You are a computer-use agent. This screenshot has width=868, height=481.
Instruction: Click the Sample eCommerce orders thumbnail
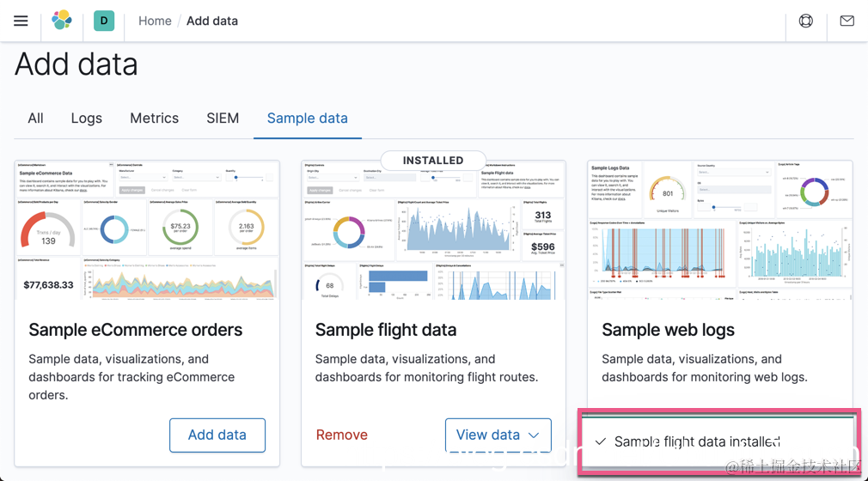147,229
